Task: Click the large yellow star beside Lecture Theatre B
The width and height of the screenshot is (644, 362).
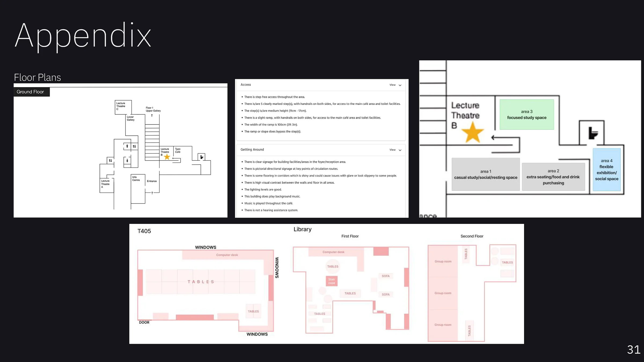Action: [x=473, y=132]
